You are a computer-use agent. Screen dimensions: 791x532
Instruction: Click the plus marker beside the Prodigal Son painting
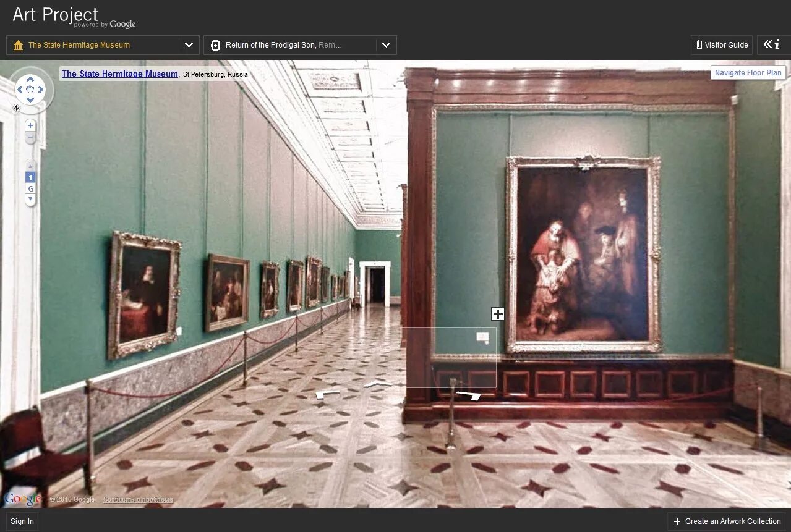pos(498,314)
